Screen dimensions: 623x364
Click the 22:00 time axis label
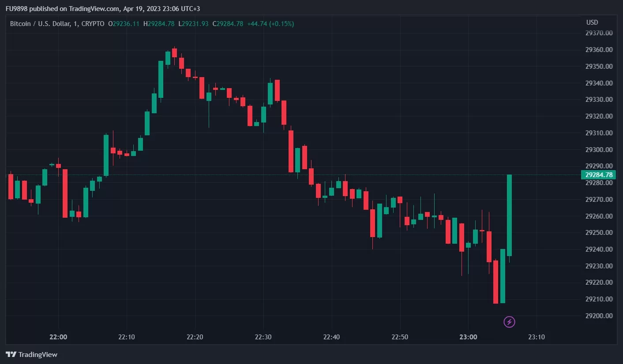click(x=59, y=337)
